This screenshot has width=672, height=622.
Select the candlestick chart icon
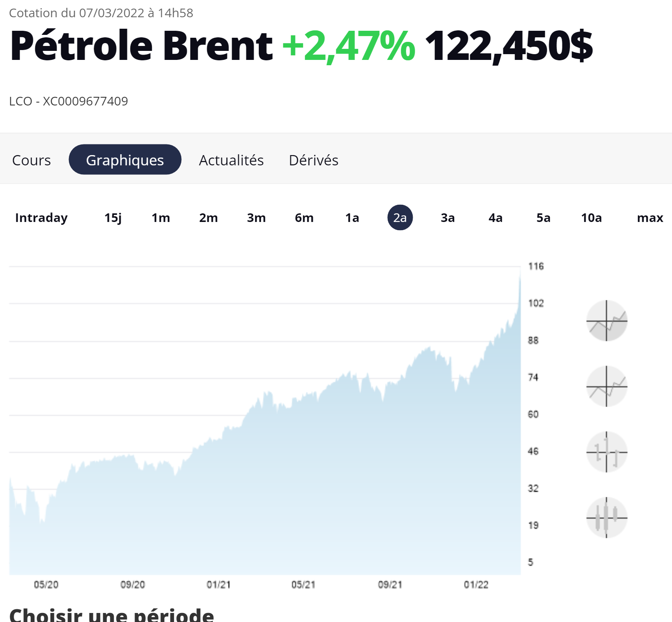coord(606,517)
